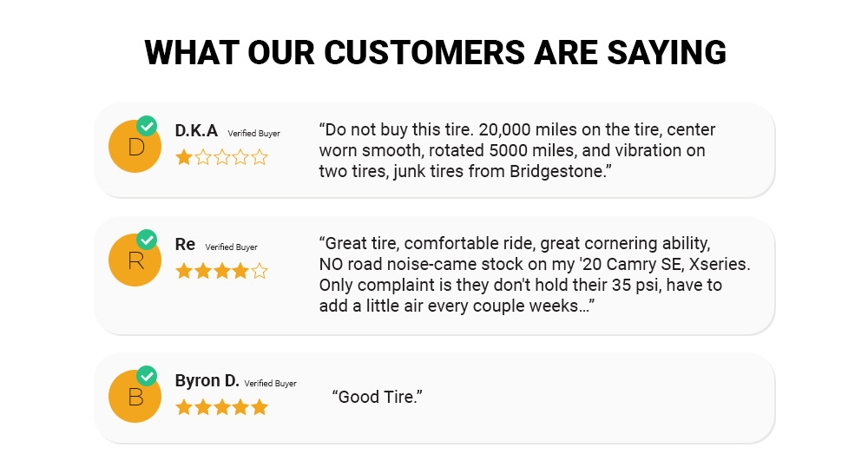Screen dimensions: 868x461
Task: Click green verified checkmark on Byron D.'s avatar
Action: pos(148,376)
